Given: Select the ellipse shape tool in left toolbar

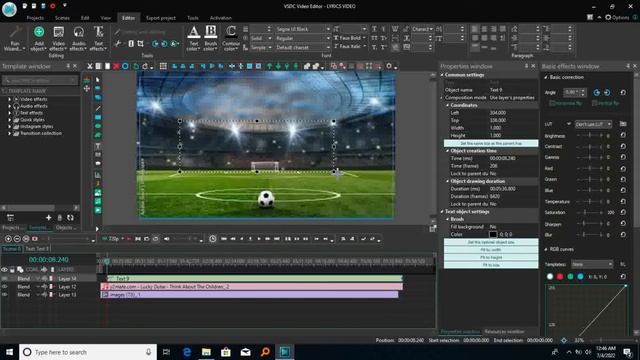Looking at the screenshot, I should pos(98,126).
